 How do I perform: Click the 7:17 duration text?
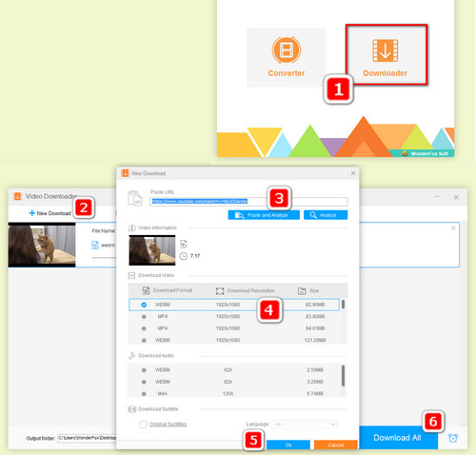click(195, 256)
